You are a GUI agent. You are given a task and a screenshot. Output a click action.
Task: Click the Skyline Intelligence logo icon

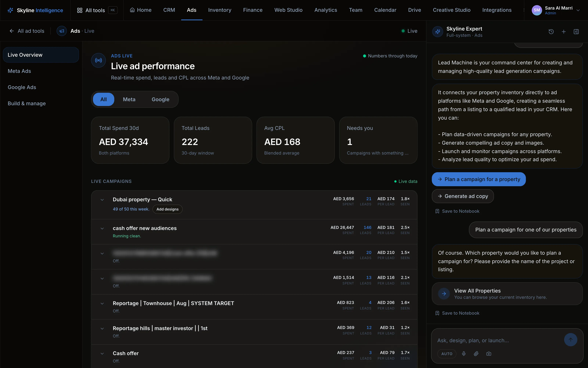click(10, 10)
